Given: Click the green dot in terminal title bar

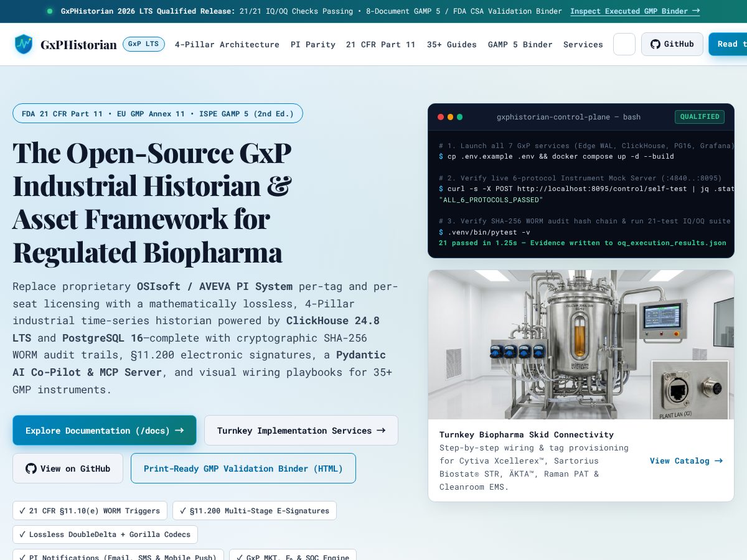Looking at the screenshot, I should pyautogui.click(x=459, y=117).
